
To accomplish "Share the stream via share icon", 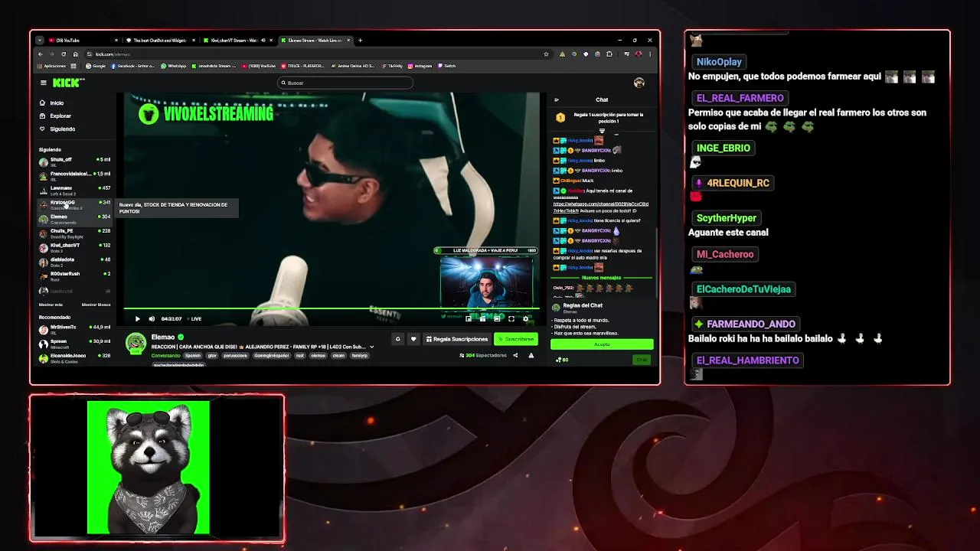I will click(515, 355).
